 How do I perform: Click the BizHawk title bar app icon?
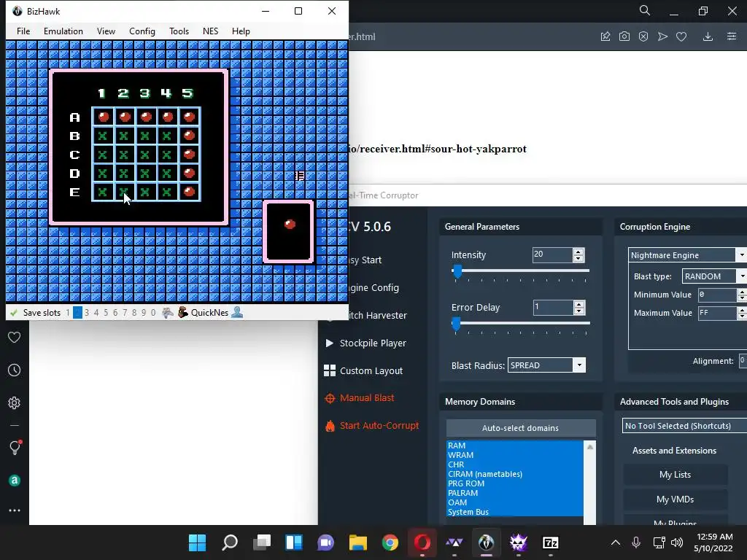tap(18, 11)
